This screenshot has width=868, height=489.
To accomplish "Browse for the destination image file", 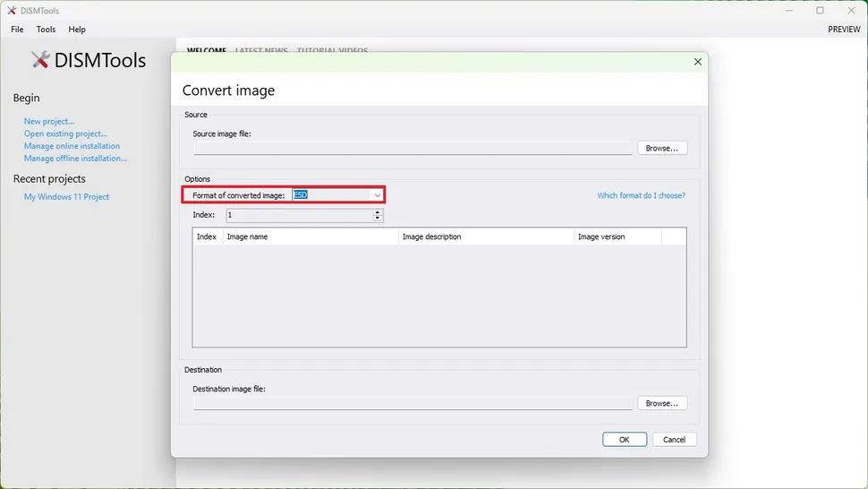I will point(662,403).
